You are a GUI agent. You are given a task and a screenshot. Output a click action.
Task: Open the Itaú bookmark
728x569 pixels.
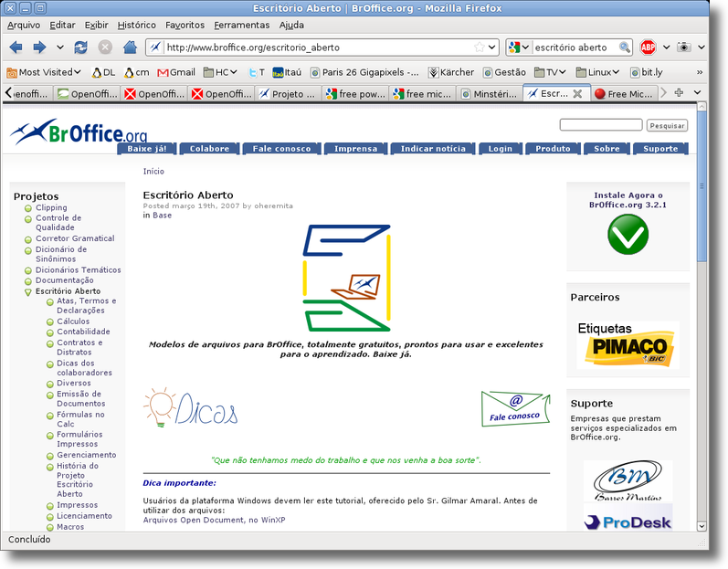pyautogui.click(x=287, y=72)
